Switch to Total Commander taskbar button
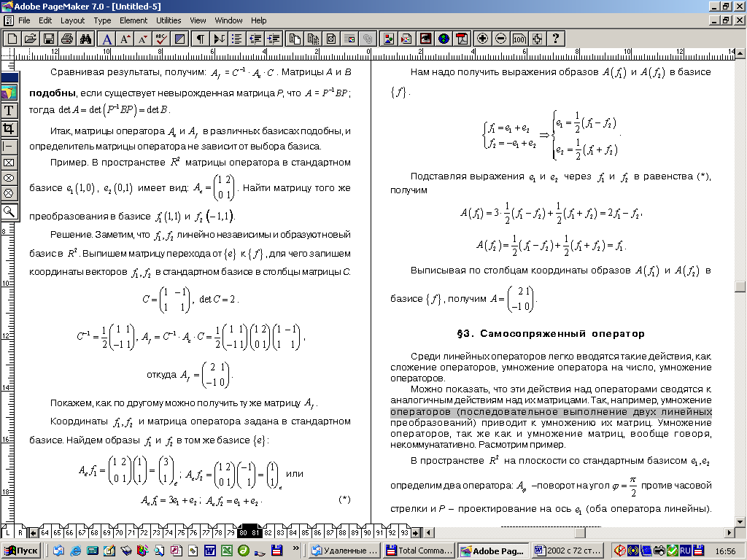747x560 pixels. 419,551
